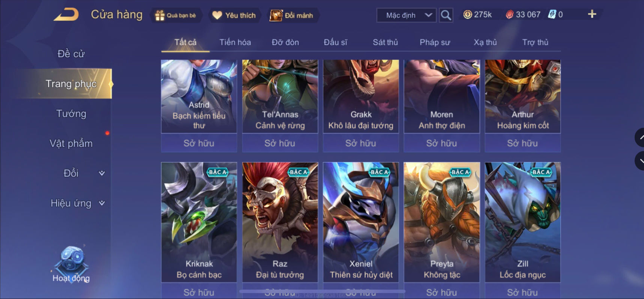Switch to the Pháp sư tab
The image size is (644, 299).
(435, 42)
